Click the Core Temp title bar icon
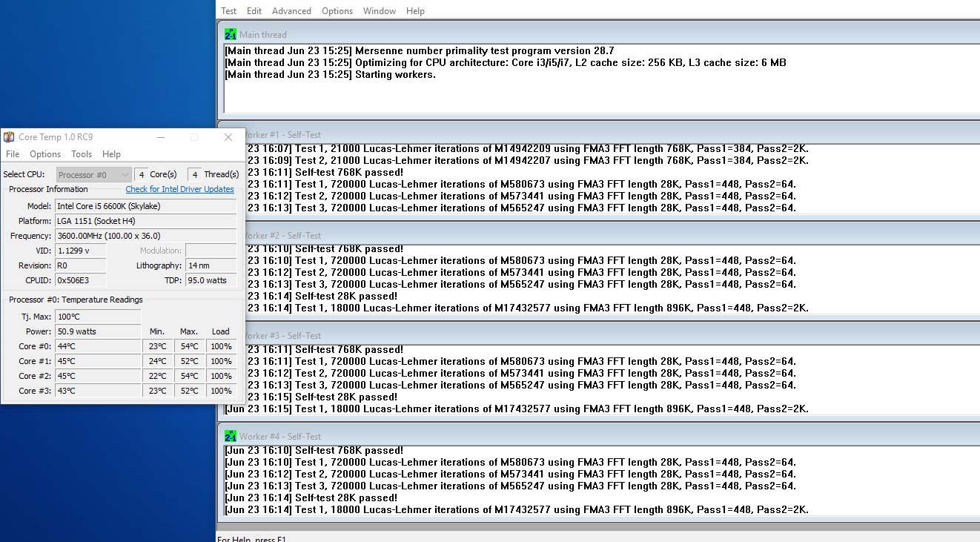Screen dimensions: 980x542 [9, 137]
